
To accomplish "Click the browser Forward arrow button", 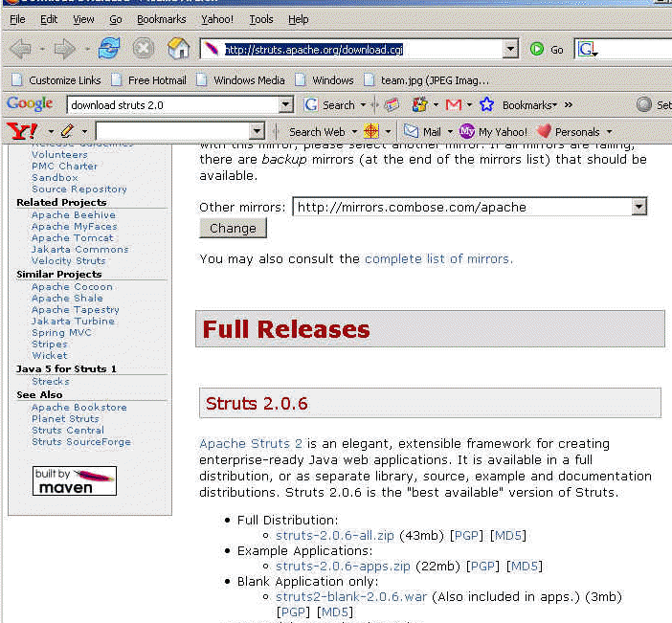I will point(65,49).
